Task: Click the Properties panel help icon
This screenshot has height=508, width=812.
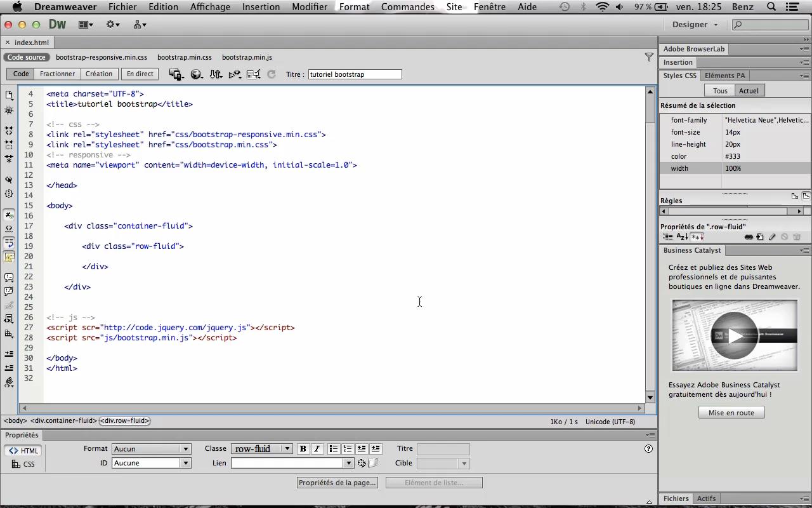Action: coord(648,449)
